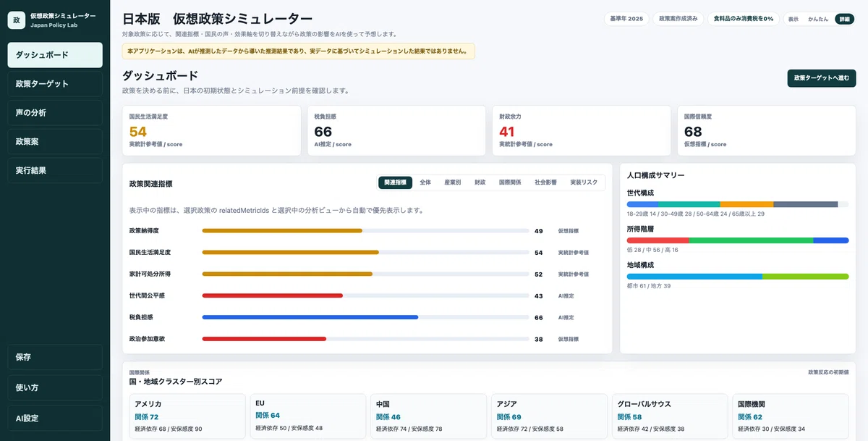Click the 政策納得度 progress bar
This screenshot has height=441, width=868.
(365, 231)
